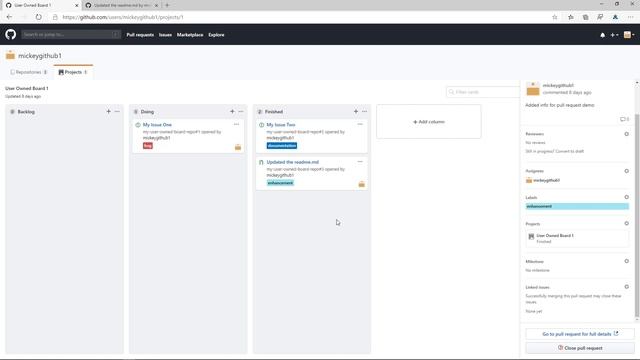Switch to the Updated the readme.md browser tab
The image size is (640, 360).
coord(122,5)
